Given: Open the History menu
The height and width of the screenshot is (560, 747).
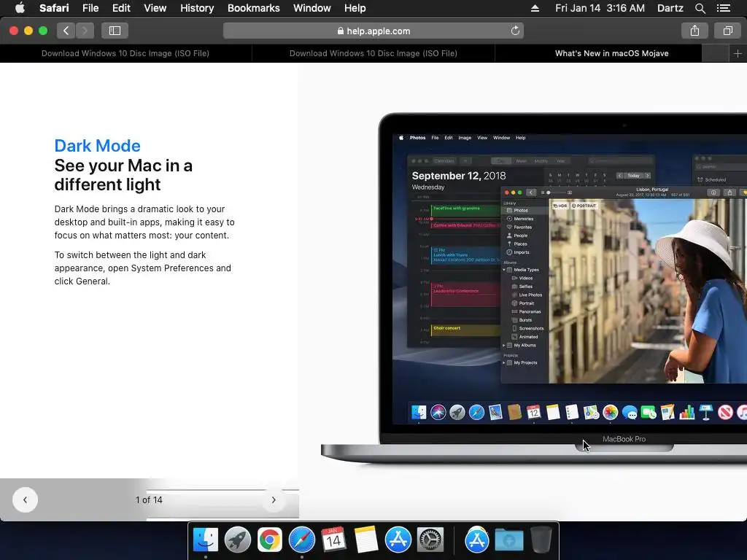Looking at the screenshot, I should pyautogui.click(x=197, y=8).
